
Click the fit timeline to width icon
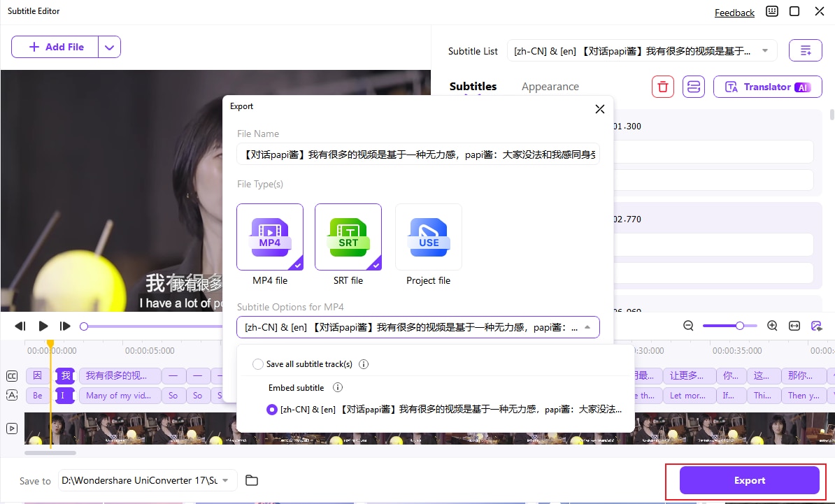click(x=794, y=326)
